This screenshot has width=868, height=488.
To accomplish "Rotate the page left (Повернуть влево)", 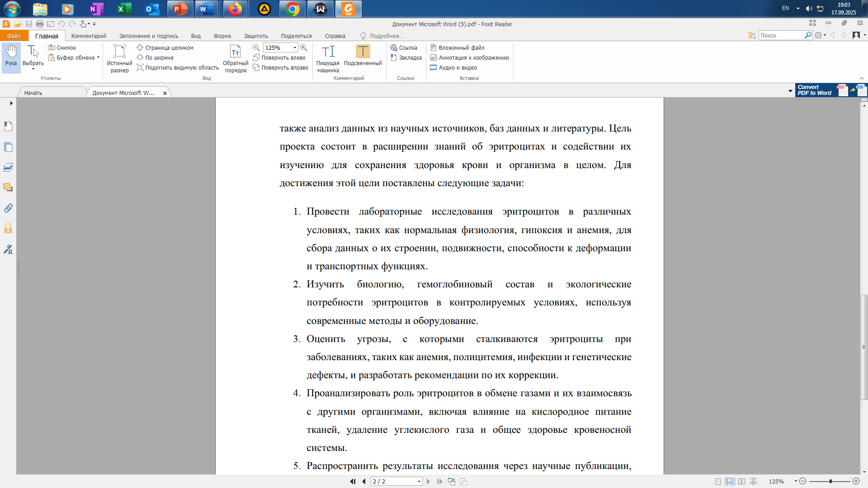I will tap(279, 57).
